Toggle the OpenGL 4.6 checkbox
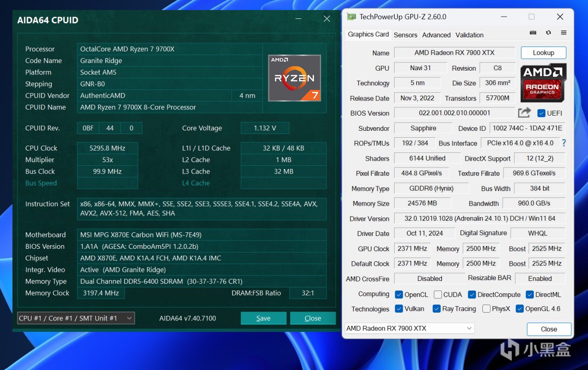This screenshot has width=588, height=370. pyautogui.click(x=520, y=309)
